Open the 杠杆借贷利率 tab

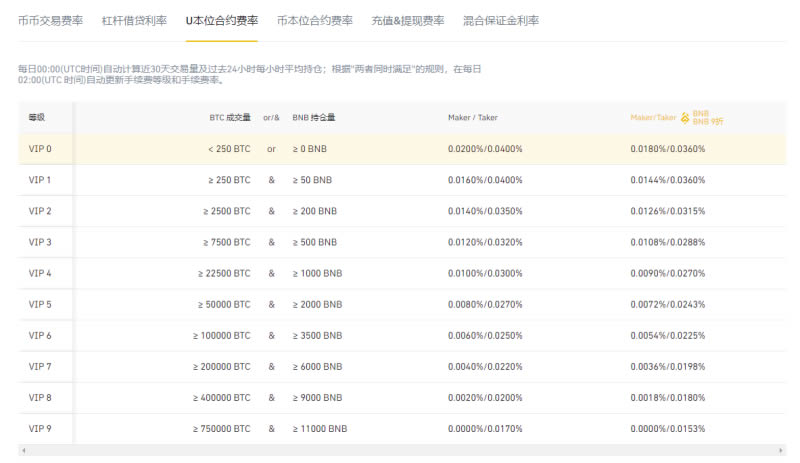click(135, 20)
